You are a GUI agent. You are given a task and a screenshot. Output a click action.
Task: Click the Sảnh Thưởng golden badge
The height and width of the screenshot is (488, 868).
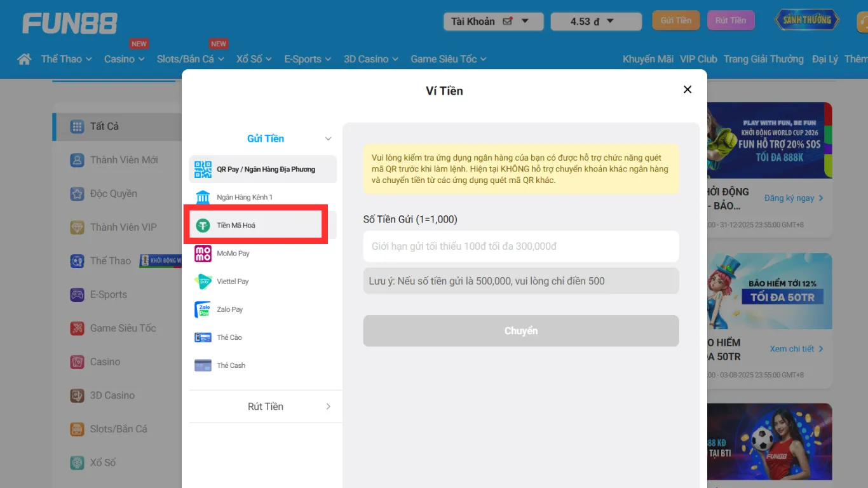[x=807, y=20]
